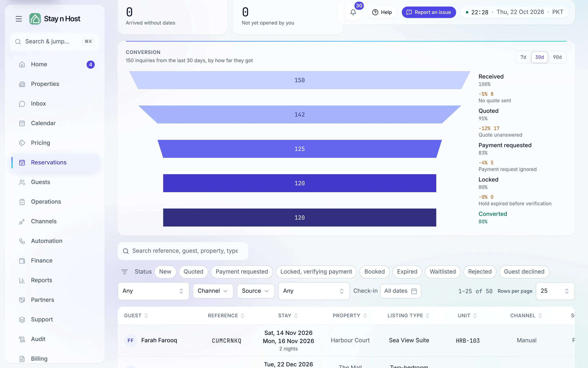Sort table by Channel column

coord(526,316)
